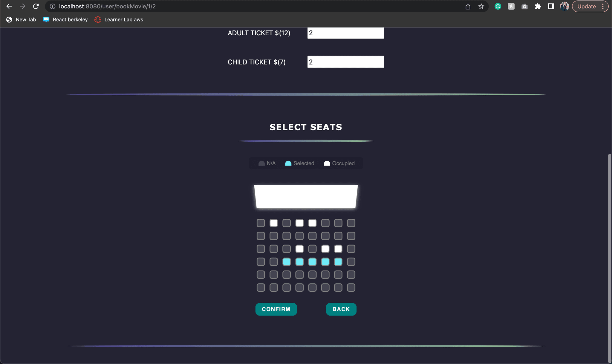Open the camera screenshot extension

point(524,6)
